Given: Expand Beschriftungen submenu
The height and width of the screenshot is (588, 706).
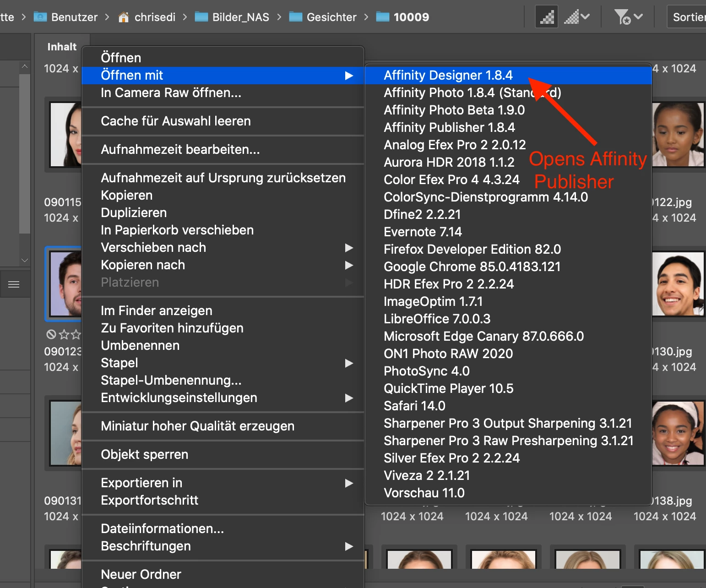Looking at the screenshot, I should point(223,546).
